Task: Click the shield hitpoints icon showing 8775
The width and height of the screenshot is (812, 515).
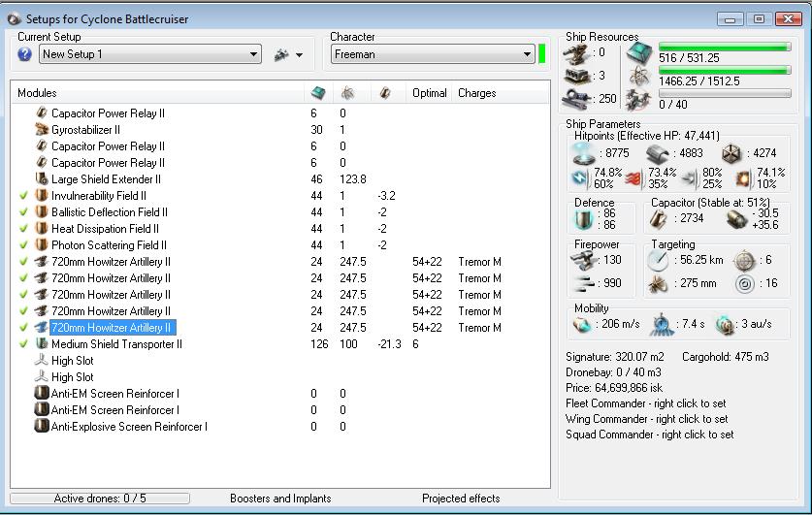Action: click(x=583, y=153)
